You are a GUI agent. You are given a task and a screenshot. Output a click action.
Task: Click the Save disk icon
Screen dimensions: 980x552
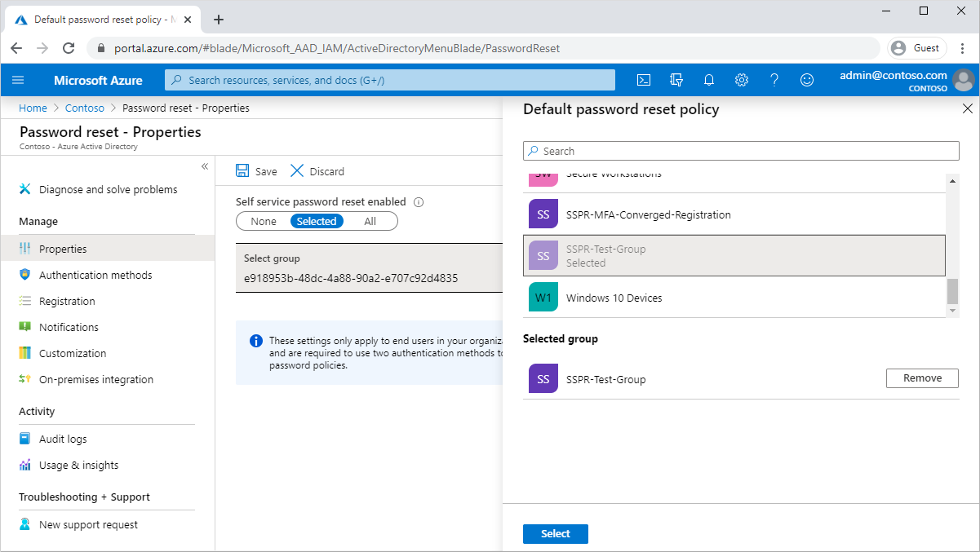(x=242, y=171)
